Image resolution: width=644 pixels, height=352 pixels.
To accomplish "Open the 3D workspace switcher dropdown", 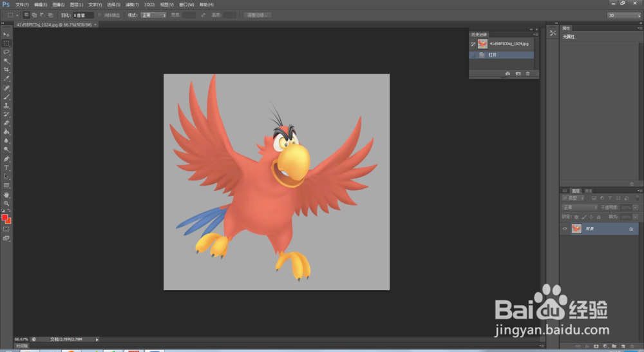I will click(624, 15).
